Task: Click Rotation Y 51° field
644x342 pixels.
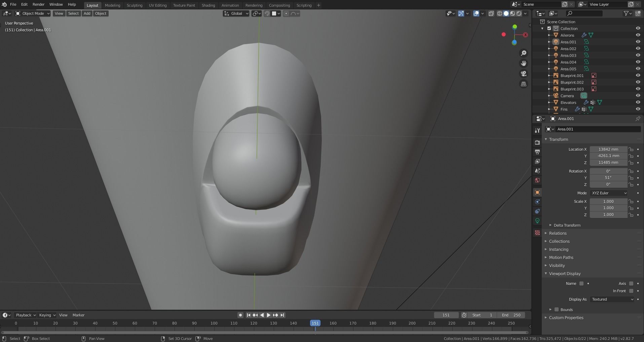Action: (608, 178)
